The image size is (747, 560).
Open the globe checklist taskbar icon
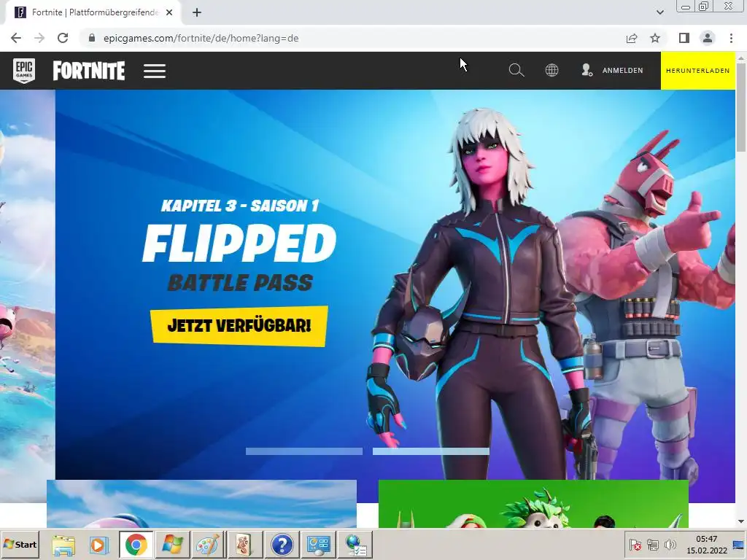pyautogui.click(x=355, y=545)
